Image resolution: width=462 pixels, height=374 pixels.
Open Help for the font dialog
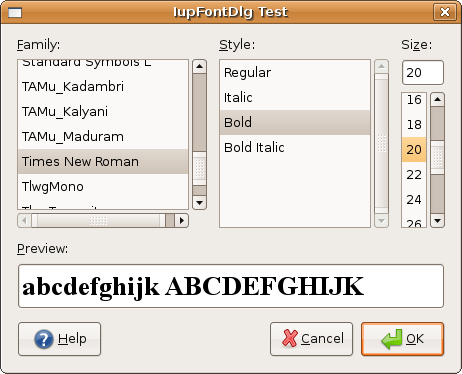[59, 339]
